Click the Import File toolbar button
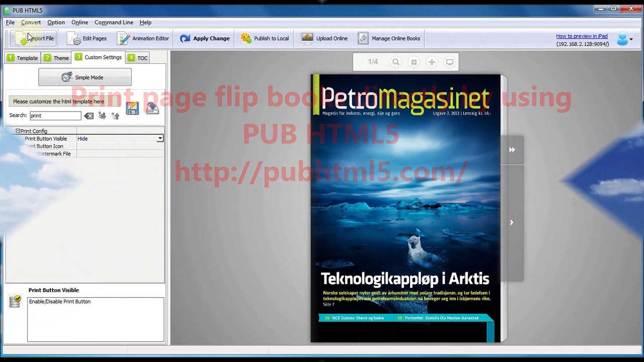 click(34, 38)
